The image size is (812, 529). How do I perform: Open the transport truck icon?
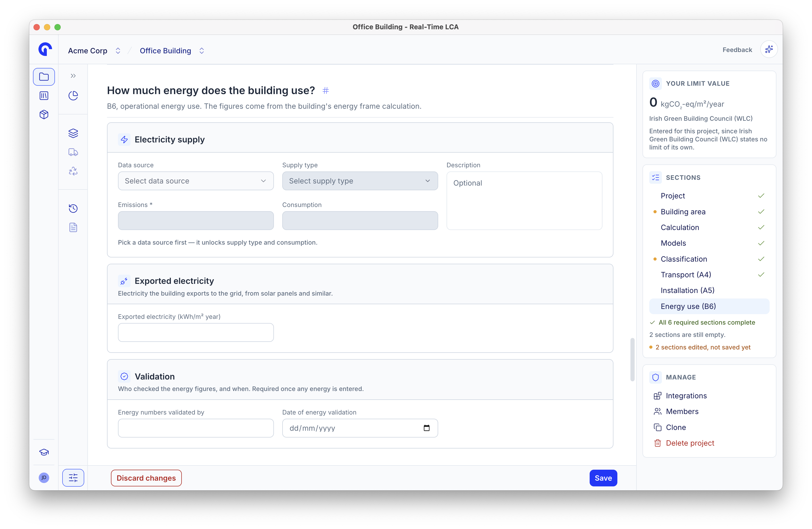[x=73, y=152]
